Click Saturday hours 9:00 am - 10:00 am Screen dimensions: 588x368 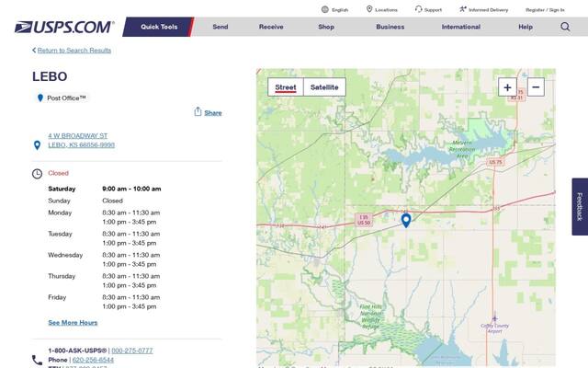pyautogui.click(x=131, y=189)
